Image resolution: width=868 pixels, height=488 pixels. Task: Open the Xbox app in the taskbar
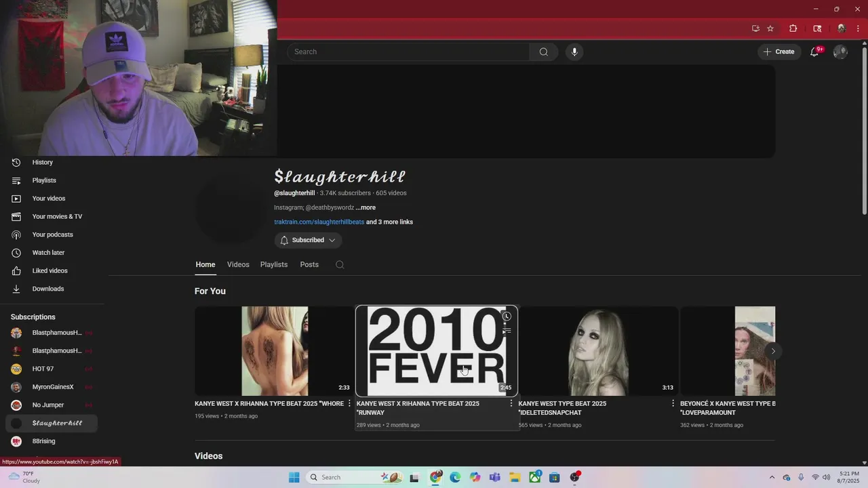535,477
